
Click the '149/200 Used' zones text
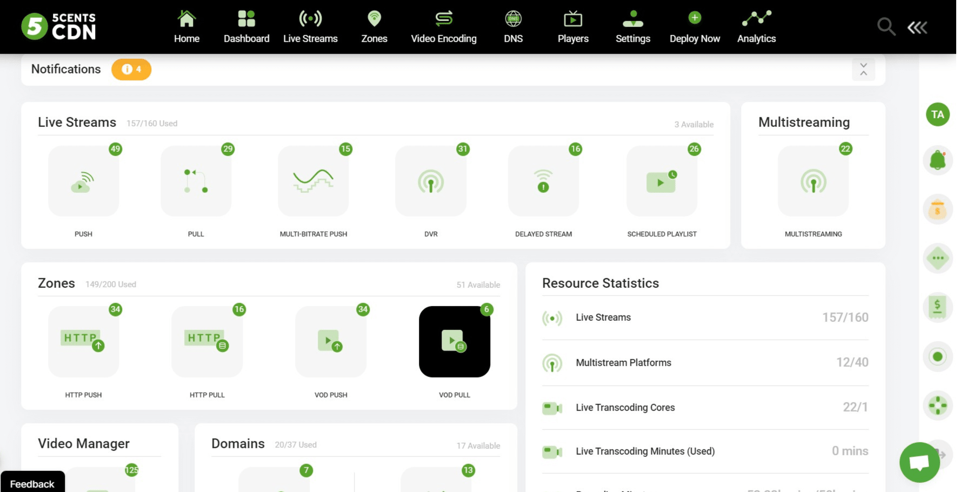click(111, 284)
